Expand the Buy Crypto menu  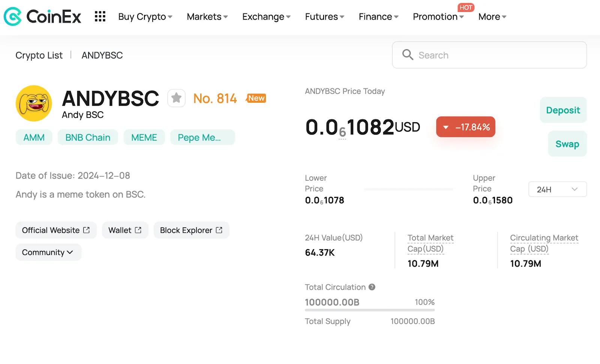pyautogui.click(x=145, y=17)
